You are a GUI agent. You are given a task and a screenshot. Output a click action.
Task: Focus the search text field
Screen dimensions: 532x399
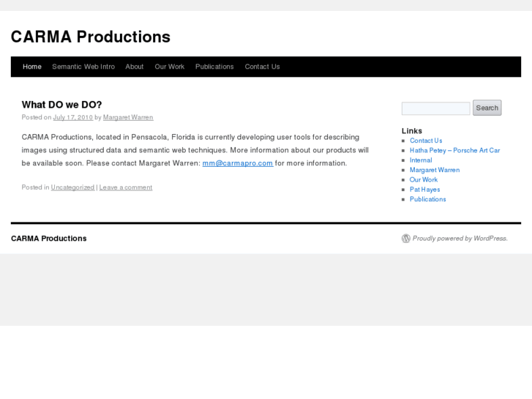coord(435,108)
